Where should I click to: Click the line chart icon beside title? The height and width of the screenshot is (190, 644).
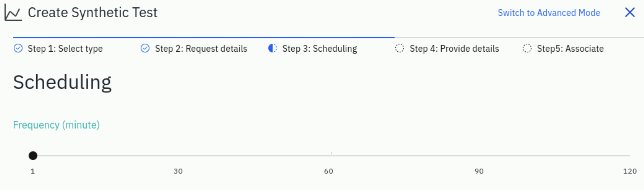[13, 12]
